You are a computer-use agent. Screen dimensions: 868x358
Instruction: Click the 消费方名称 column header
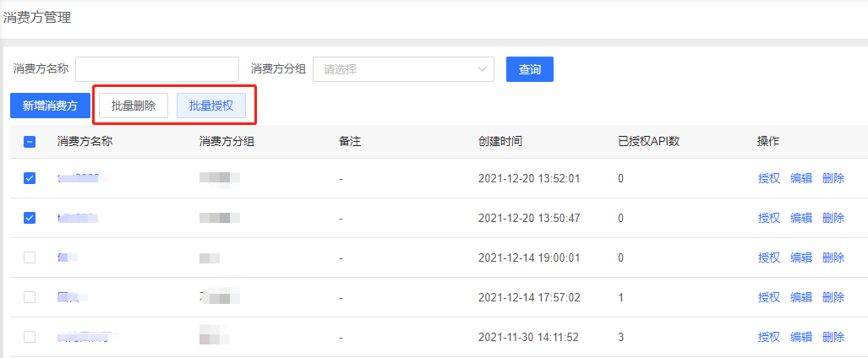click(x=85, y=142)
